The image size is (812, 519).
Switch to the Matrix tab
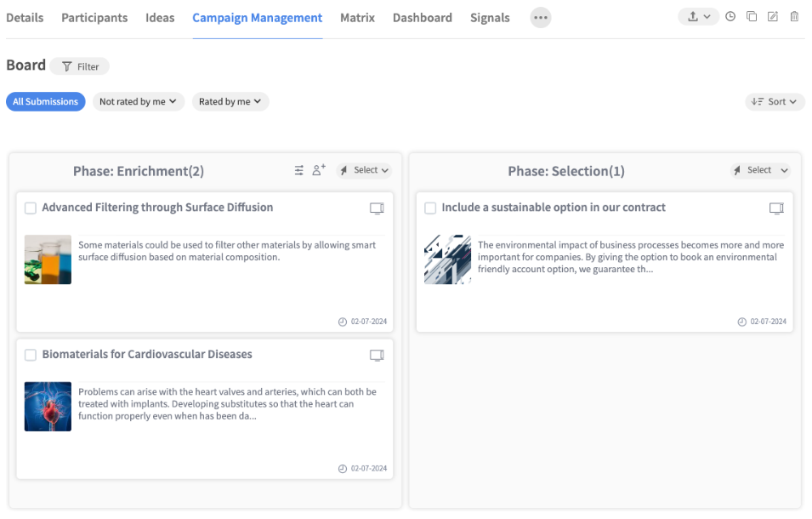point(357,18)
